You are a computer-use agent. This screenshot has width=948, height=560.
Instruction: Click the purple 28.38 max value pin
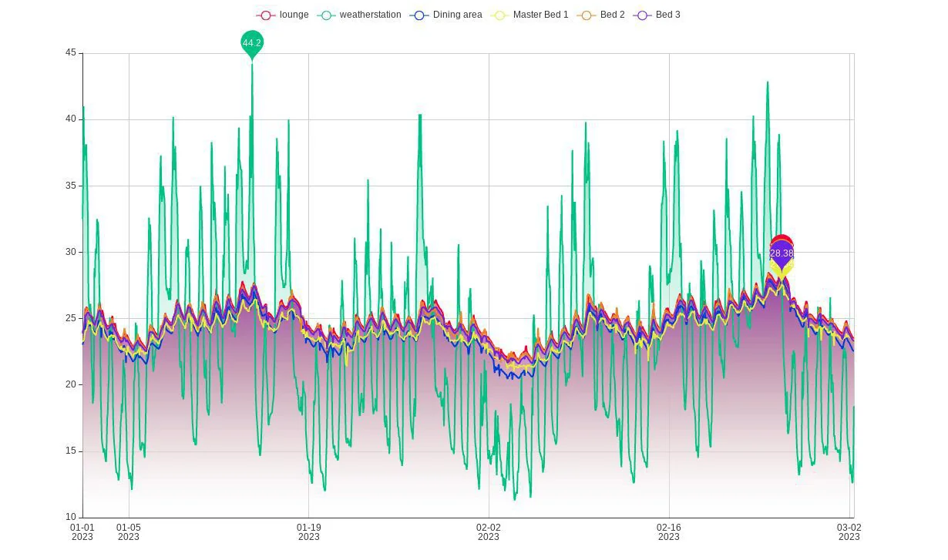click(x=782, y=253)
